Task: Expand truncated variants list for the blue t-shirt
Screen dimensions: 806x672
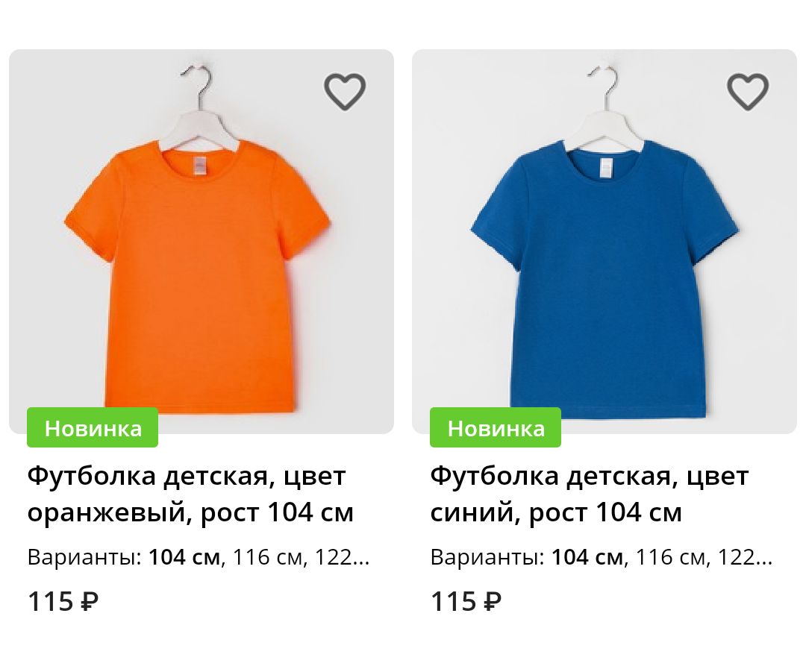Action: point(745,557)
